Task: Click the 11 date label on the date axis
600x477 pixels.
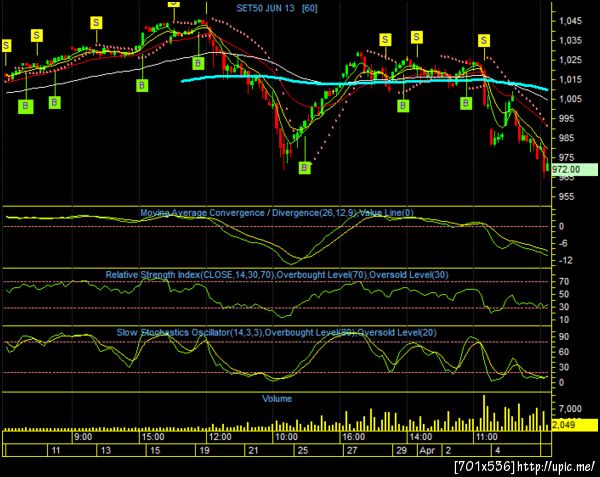Action: 56,450
